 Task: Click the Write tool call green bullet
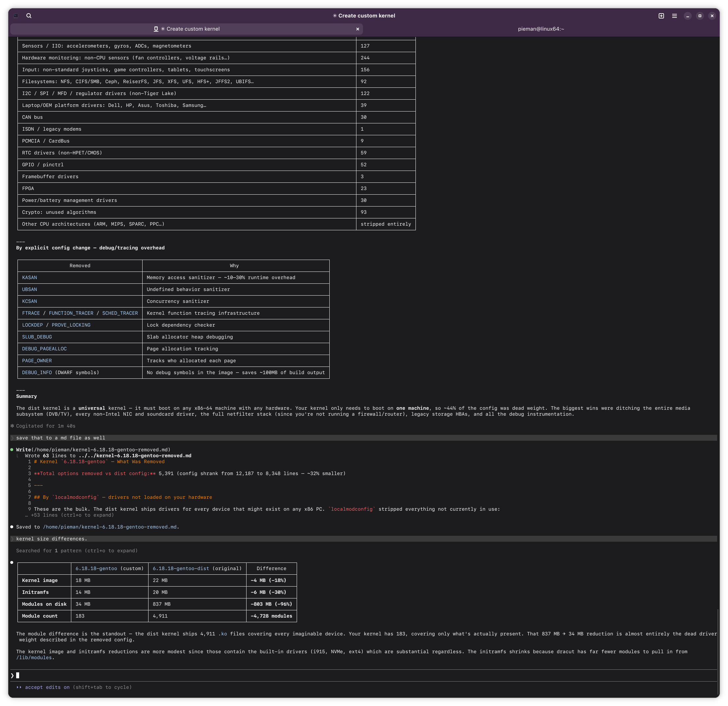click(x=12, y=450)
